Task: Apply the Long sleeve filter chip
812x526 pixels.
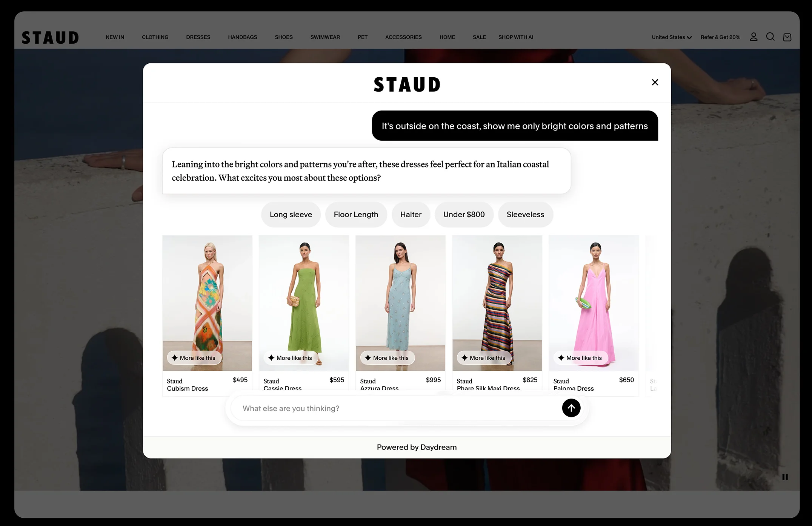Action: click(291, 215)
